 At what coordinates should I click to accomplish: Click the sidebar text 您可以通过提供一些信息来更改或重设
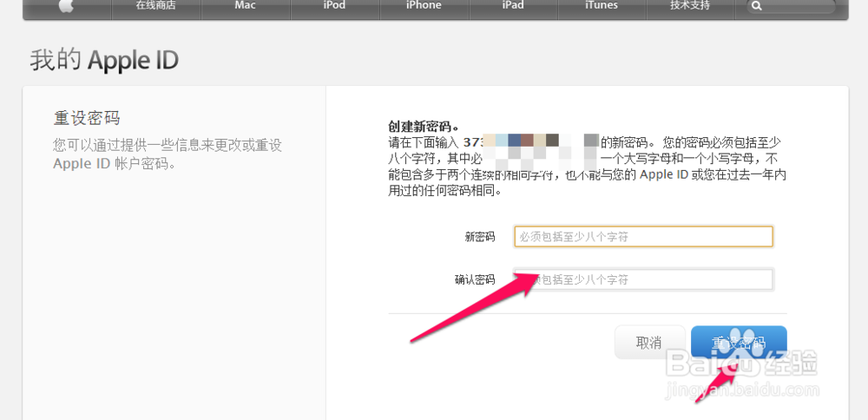coord(168,146)
